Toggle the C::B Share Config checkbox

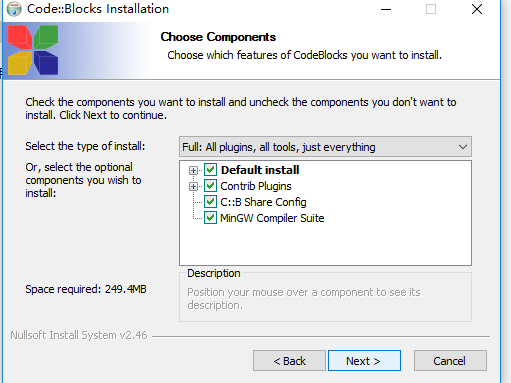[210, 202]
